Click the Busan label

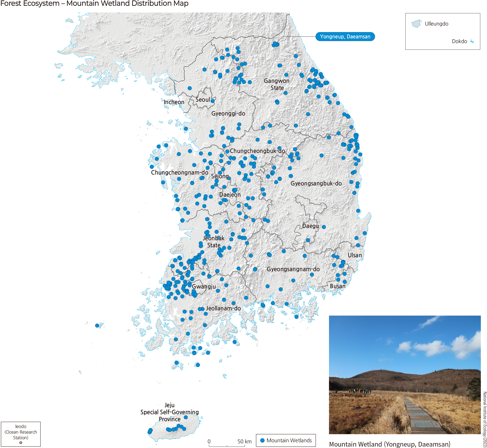pyautogui.click(x=338, y=286)
